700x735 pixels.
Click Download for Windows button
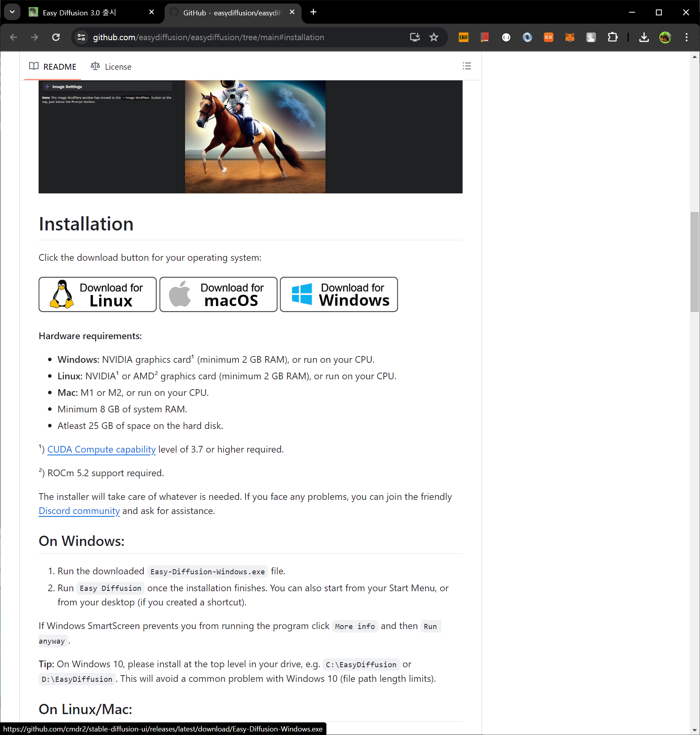click(339, 294)
